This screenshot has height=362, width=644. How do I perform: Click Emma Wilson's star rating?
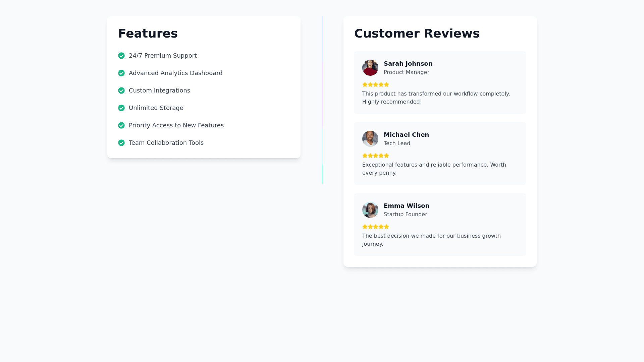pyautogui.click(x=376, y=227)
